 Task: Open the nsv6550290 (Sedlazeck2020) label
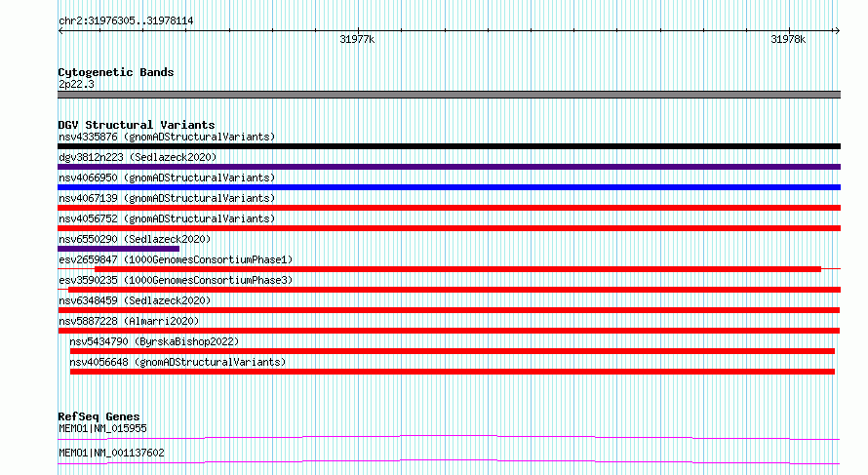click(x=135, y=239)
